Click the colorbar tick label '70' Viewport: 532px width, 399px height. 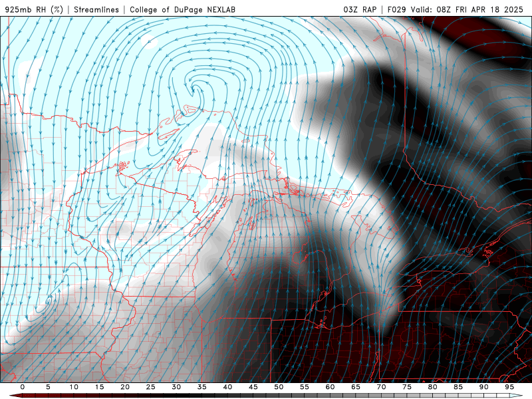381,387
